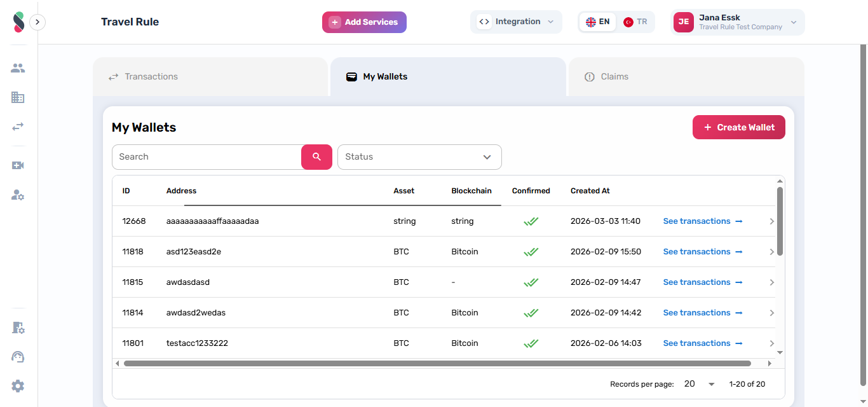
Task: Expand the sidebar with the arrow toggle
Action: click(37, 22)
